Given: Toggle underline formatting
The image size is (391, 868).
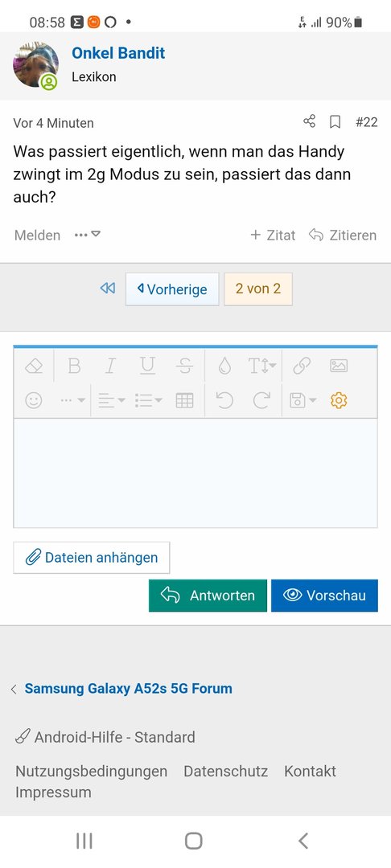Looking at the screenshot, I should (147, 366).
